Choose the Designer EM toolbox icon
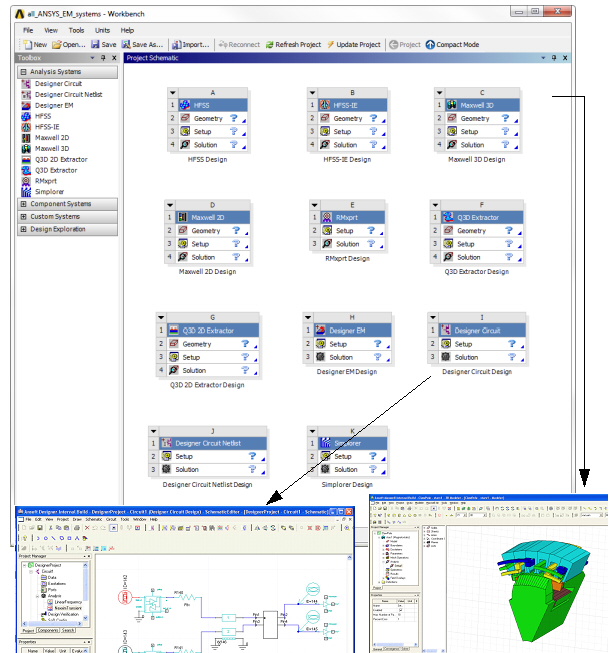The image size is (609, 653). click(x=26, y=105)
